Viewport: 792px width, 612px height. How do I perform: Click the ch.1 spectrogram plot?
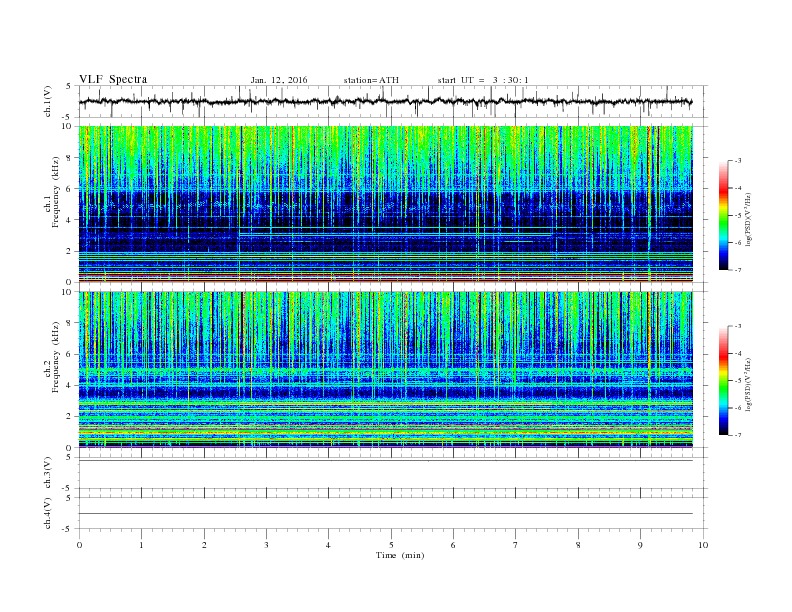[386, 204]
